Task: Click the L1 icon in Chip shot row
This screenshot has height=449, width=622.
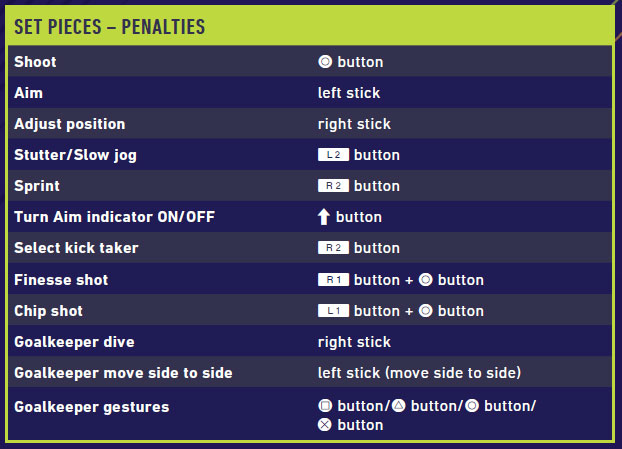Action: [333, 311]
